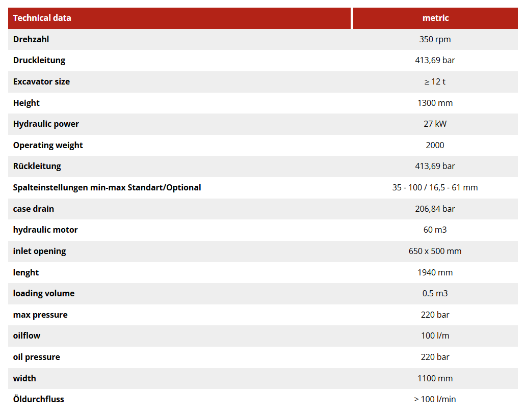Click the '650 x 500 mm' value
Viewport: 526px width, 420px height.
(x=435, y=251)
